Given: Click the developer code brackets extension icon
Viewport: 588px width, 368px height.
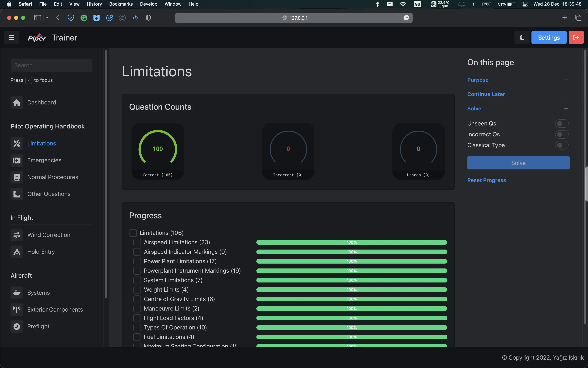Looking at the screenshot, I should pos(135,18).
